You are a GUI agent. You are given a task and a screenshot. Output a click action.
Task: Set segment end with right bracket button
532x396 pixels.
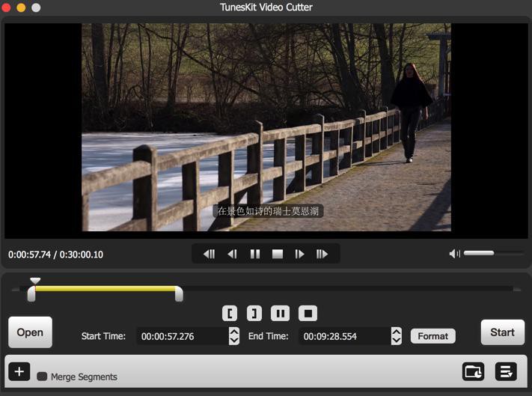point(254,313)
